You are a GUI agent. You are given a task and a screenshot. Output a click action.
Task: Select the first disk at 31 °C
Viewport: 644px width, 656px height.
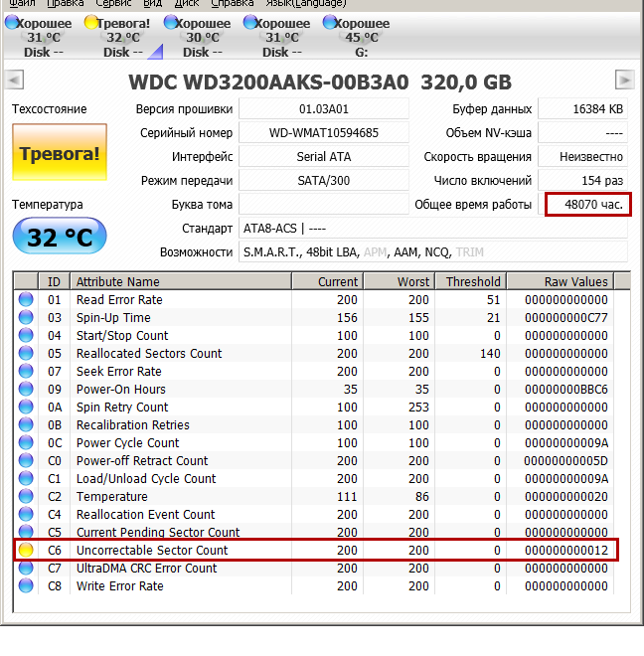[39, 37]
